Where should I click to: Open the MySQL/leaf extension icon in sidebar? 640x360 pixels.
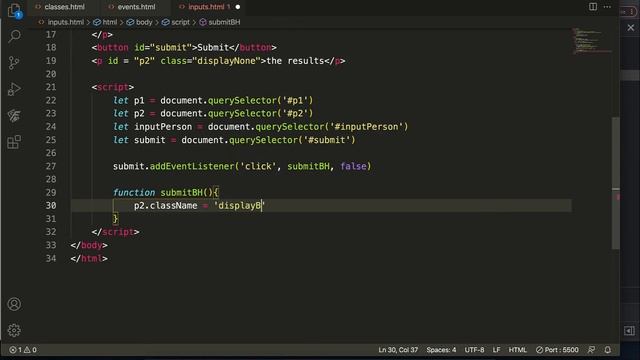click(14, 116)
